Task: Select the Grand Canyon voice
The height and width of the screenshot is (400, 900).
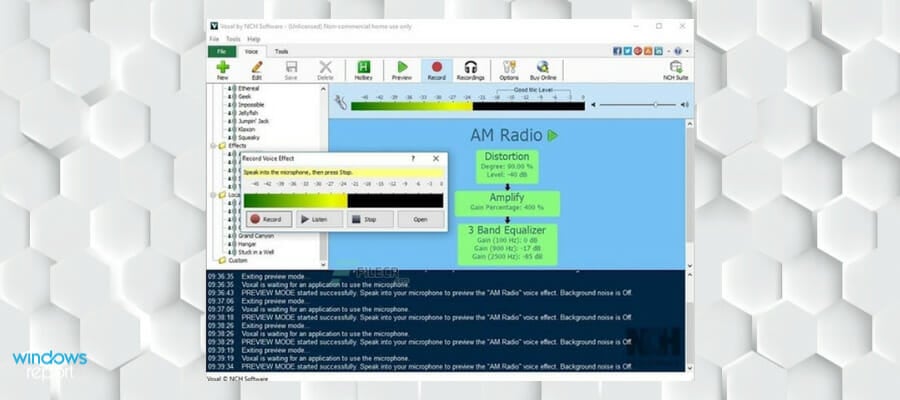Action: (256, 236)
